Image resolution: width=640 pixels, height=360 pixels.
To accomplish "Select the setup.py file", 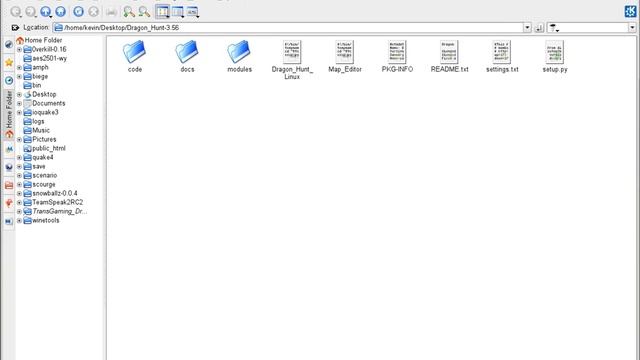I will coord(555,57).
